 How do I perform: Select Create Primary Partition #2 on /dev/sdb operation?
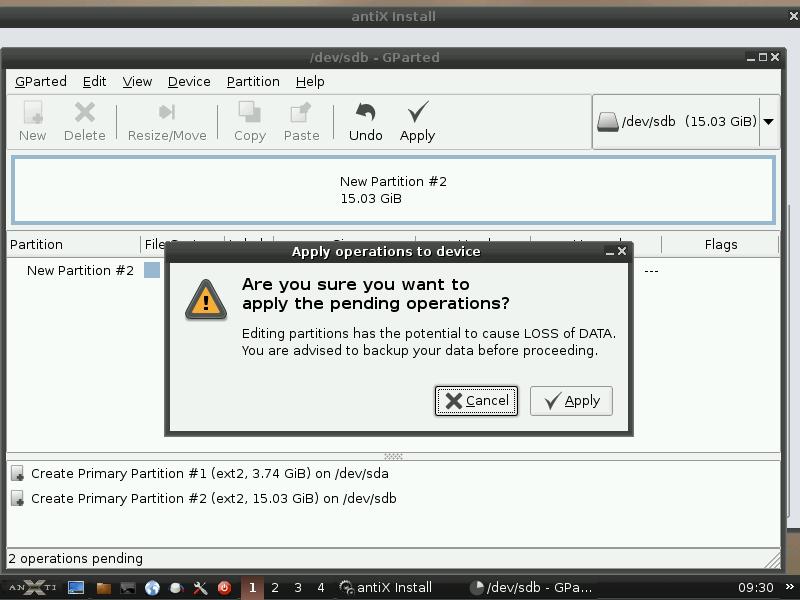click(214, 498)
